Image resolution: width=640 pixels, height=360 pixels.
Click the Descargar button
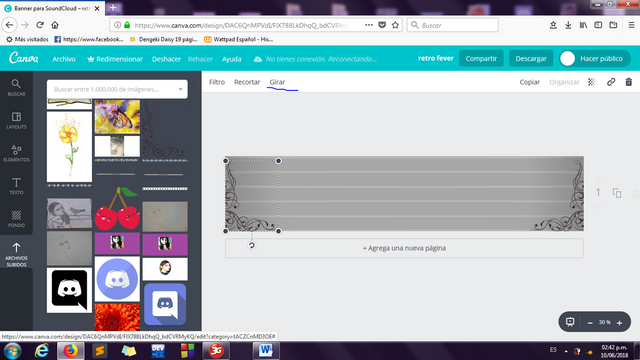click(531, 58)
